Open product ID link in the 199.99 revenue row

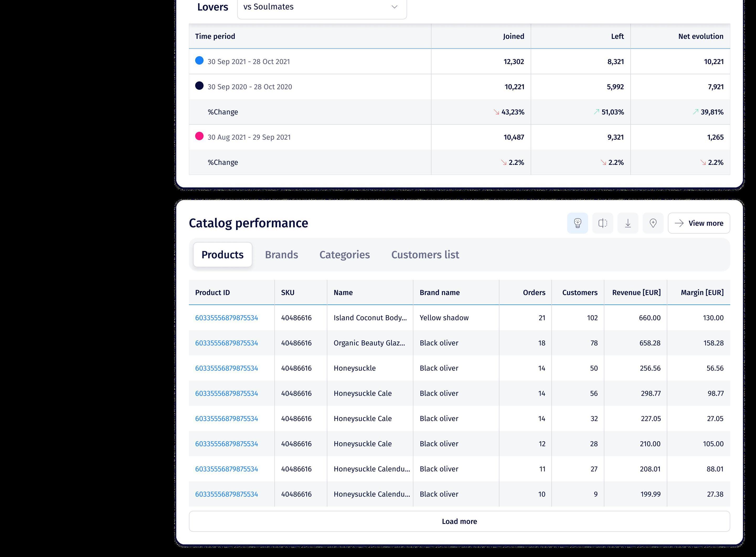(227, 494)
